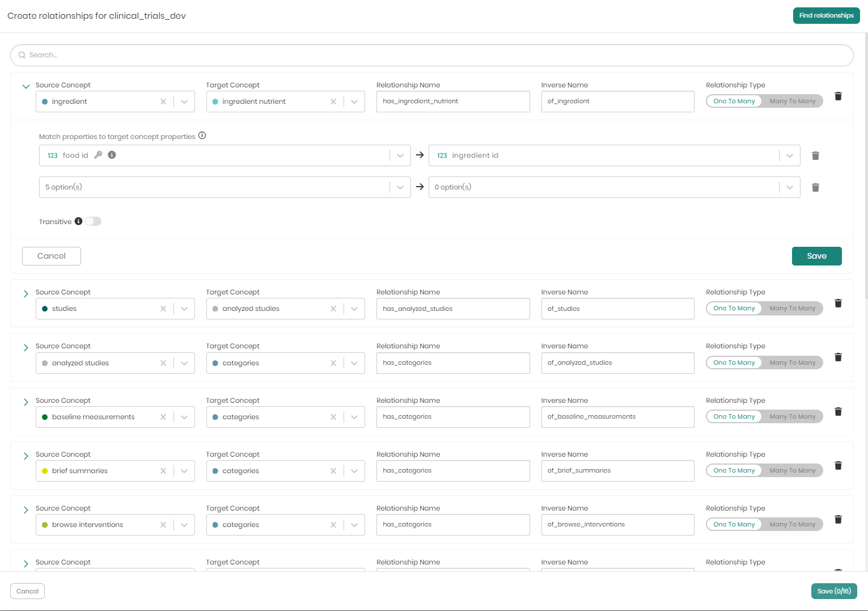Clear the browse interventions source concept
The height and width of the screenshot is (611, 868).
[163, 525]
